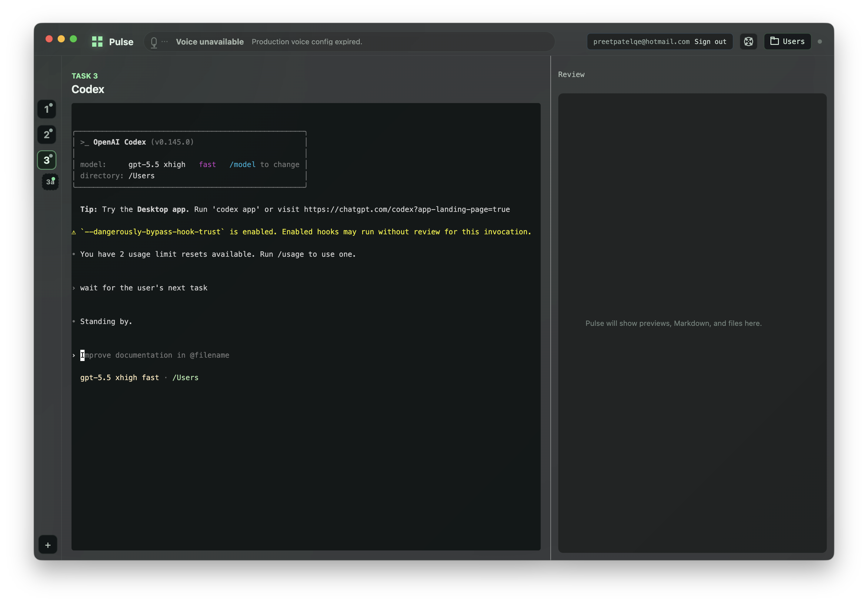Click the TASK 3 label
Viewport: 868px width, 605px height.
point(85,76)
